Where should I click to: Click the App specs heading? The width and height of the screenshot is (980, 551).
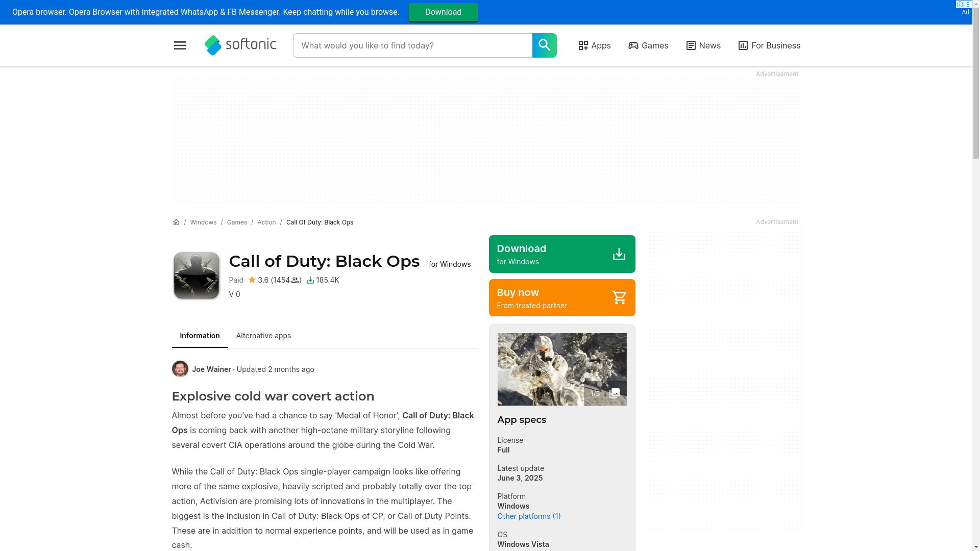(x=521, y=420)
